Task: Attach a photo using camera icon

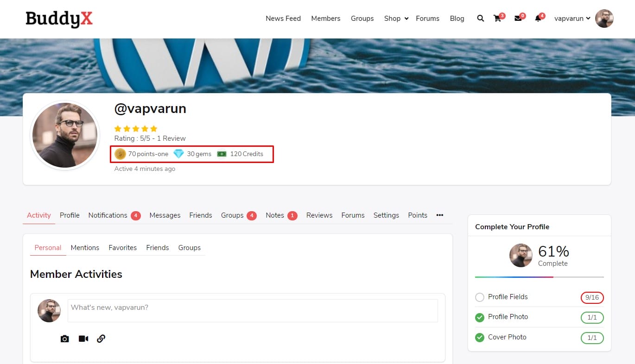Action: (65, 339)
